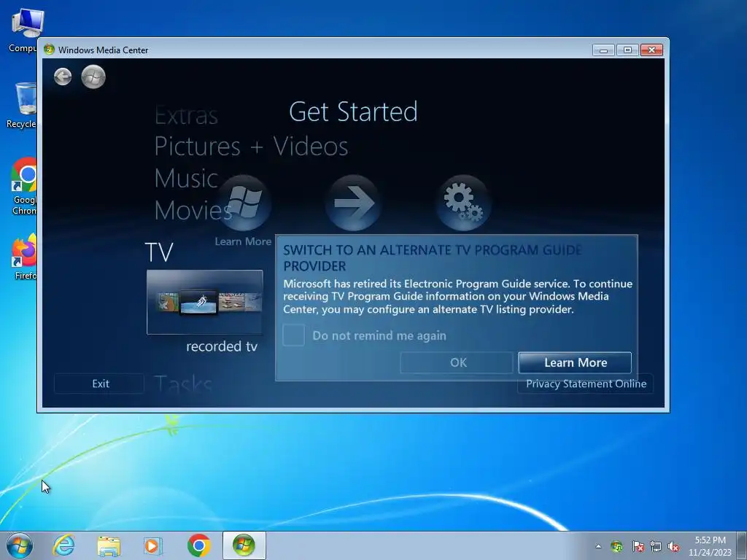Image resolution: width=747 pixels, height=560 pixels.
Task: Select the Movies menu category
Action: pos(193,210)
